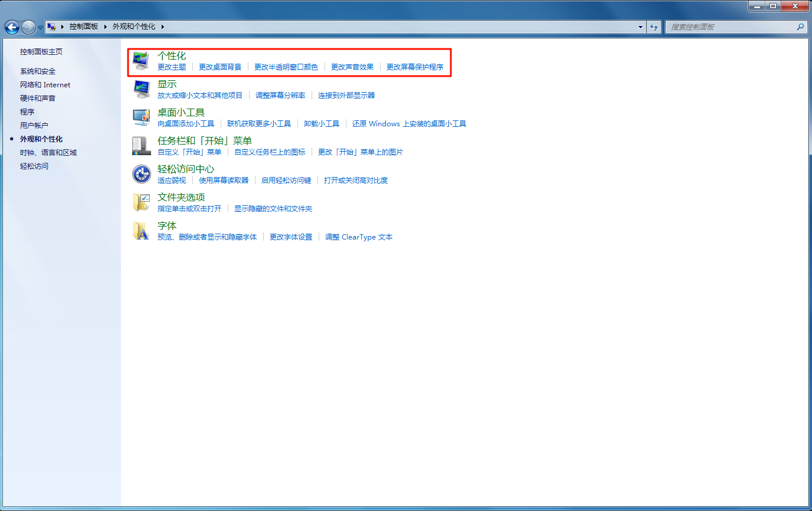This screenshot has height=511, width=812.
Task: Click the 显示 display icon
Action: coord(141,89)
